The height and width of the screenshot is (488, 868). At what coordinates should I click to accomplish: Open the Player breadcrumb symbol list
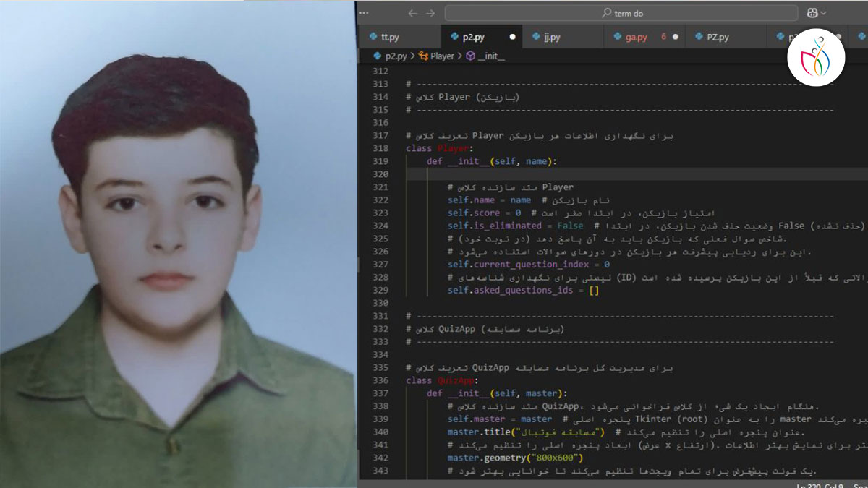(442, 56)
